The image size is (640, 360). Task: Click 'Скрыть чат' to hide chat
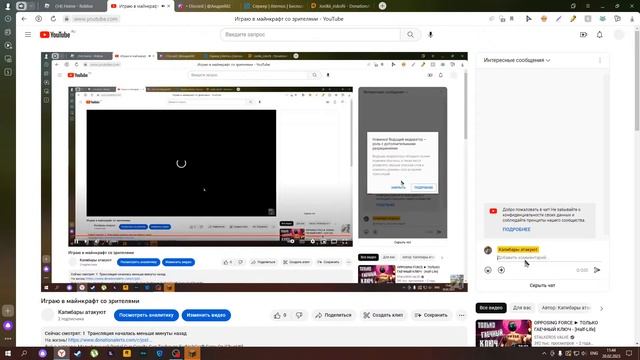click(542, 285)
